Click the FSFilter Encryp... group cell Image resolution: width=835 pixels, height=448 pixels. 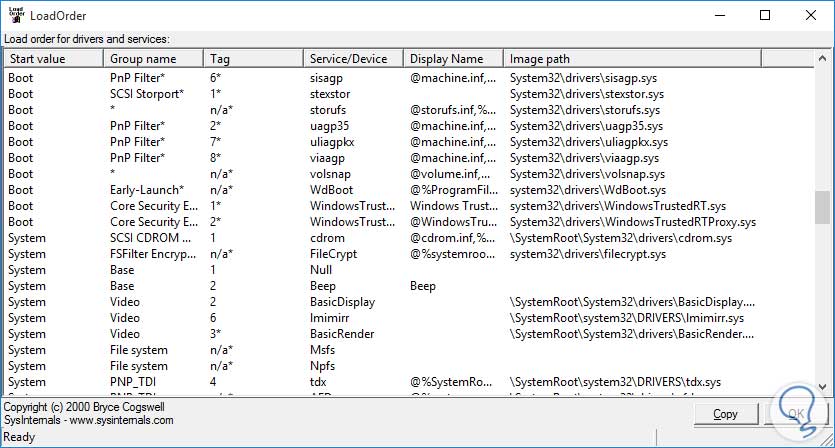(153, 254)
